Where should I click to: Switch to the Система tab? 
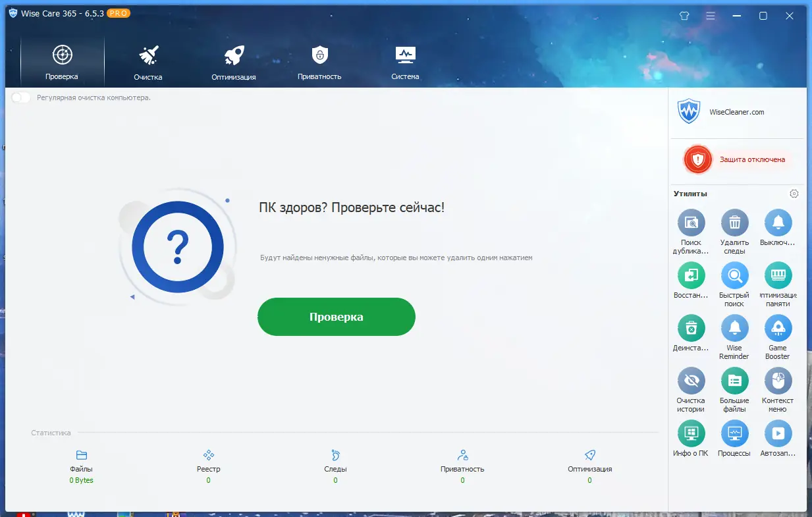pos(404,61)
